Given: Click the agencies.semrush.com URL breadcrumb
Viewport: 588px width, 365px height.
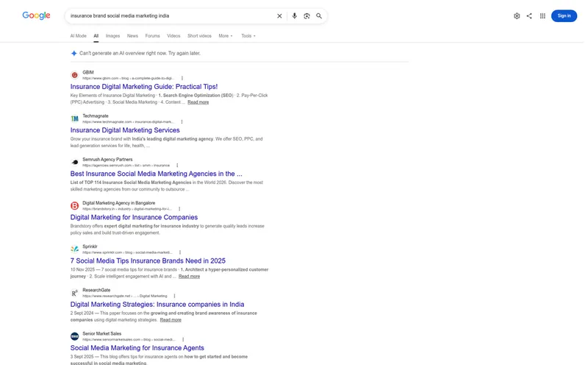Looking at the screenshot, I should (x=126, y=166).
